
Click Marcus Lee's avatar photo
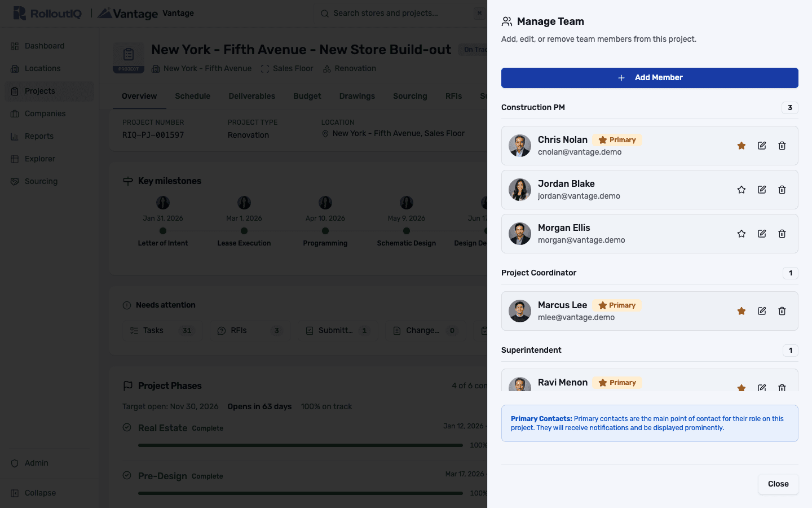click(x=520, y=311)
